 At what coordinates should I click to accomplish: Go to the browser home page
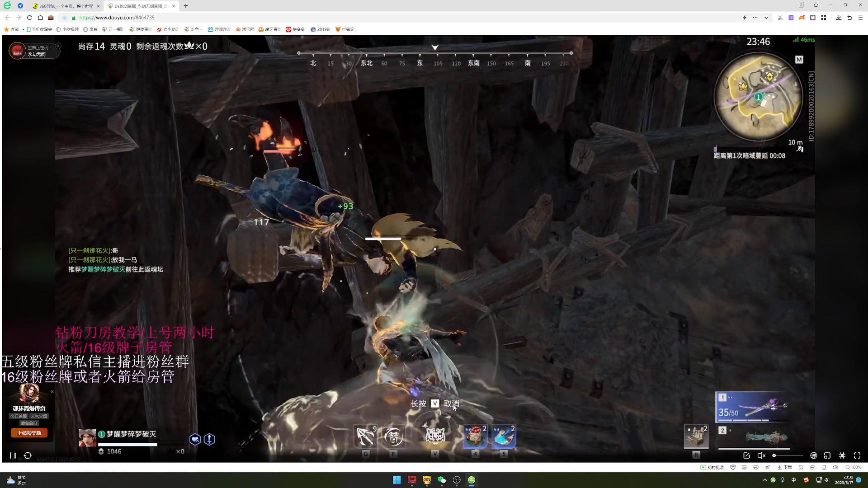tap(40, 18)
